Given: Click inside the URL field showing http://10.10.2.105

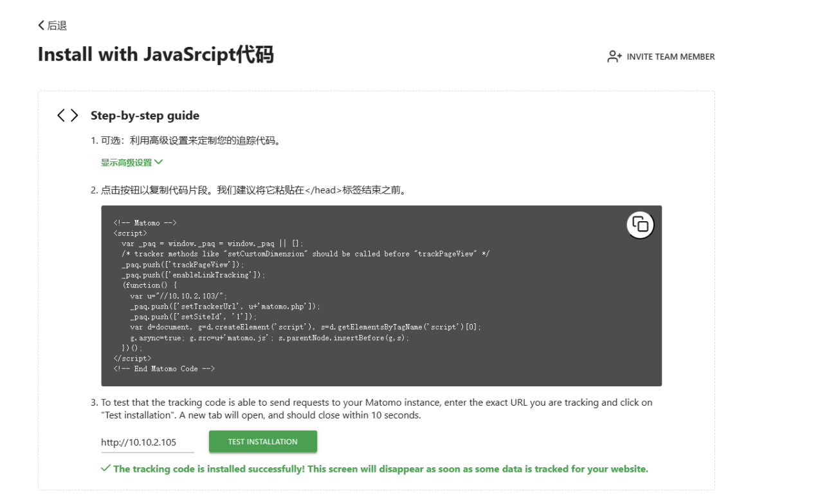Looking at the screenshot, I should 138,442.
